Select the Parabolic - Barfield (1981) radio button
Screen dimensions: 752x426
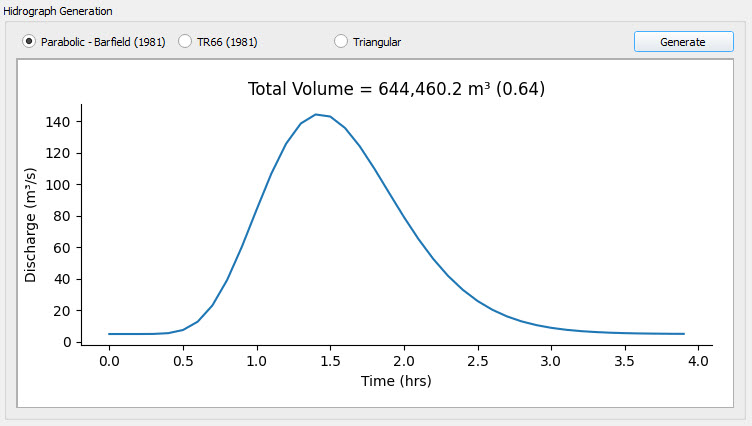tap(30, 41)
